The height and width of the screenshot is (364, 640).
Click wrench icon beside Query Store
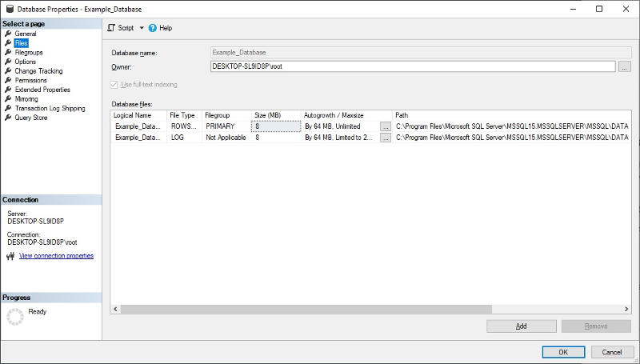(8, 118)
